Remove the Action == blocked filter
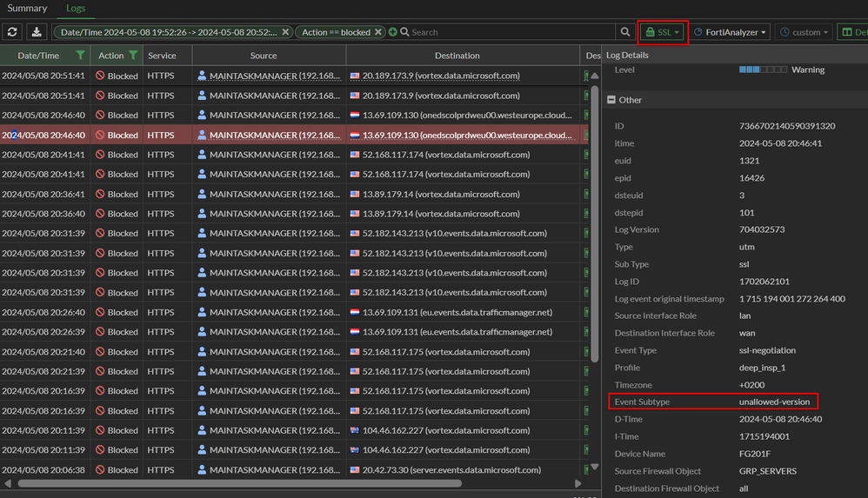The width and height of the screenshot is (868, 498). click(x=378, y=32)
